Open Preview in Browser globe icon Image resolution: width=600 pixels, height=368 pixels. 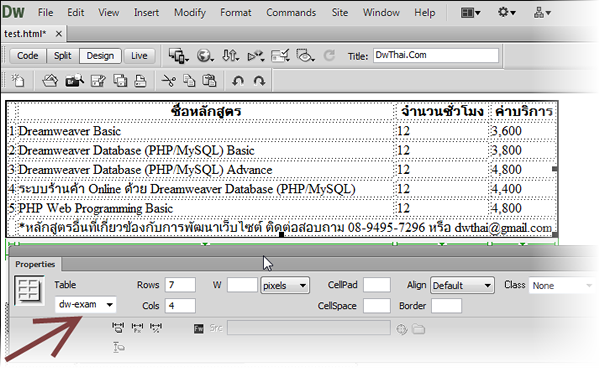(205, 56)
